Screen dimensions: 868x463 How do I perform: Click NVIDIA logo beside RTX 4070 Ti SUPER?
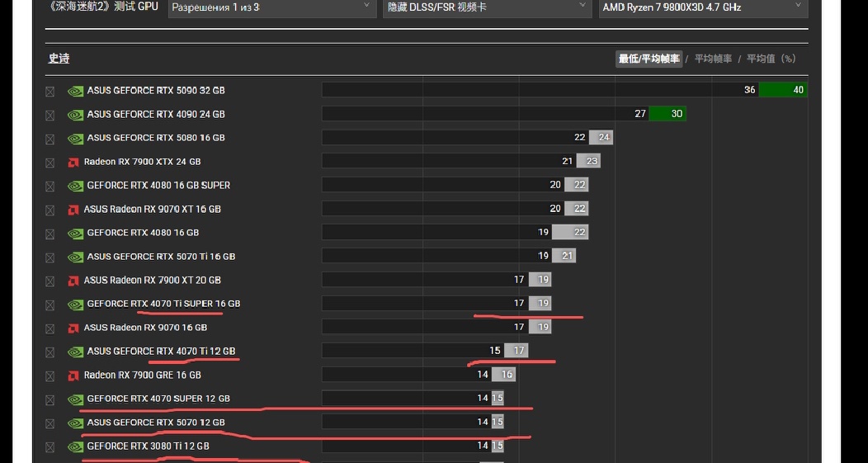pos(75,305)
